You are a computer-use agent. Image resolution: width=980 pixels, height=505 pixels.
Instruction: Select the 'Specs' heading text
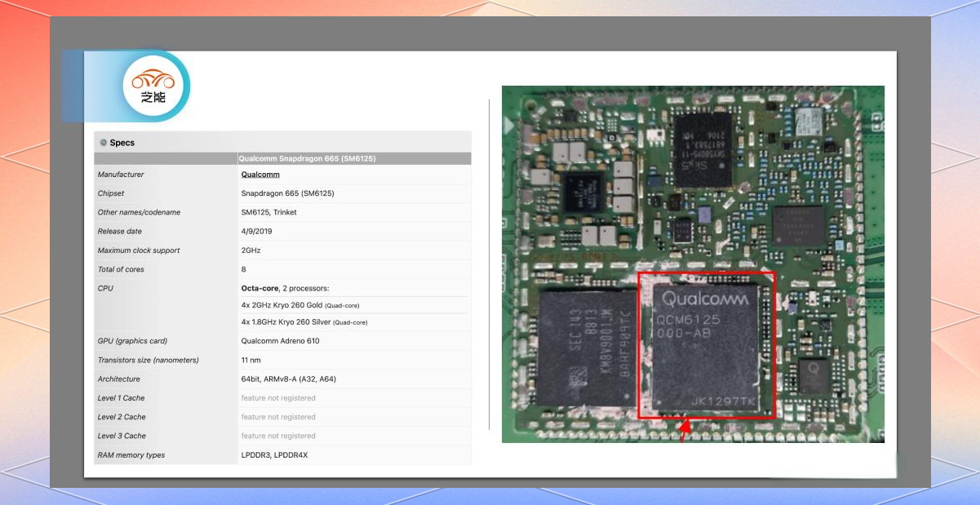(x=122, y=143)
